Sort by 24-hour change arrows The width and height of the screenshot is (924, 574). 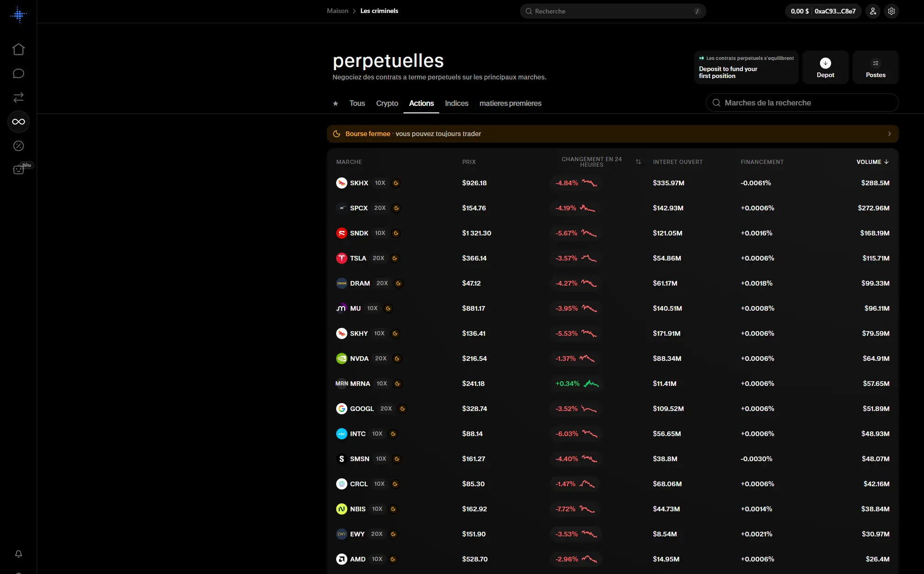(x=638, y=162)
